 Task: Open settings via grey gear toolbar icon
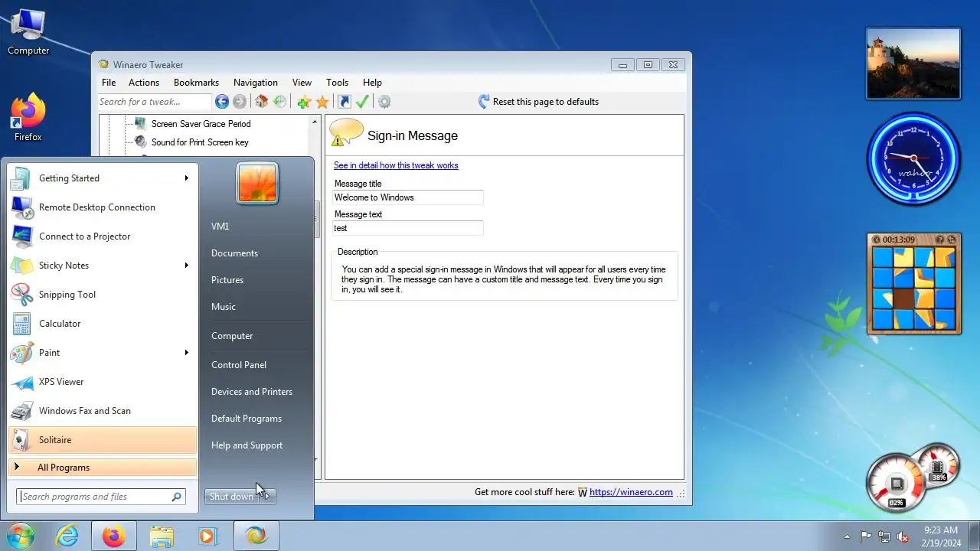coord(384,102)
